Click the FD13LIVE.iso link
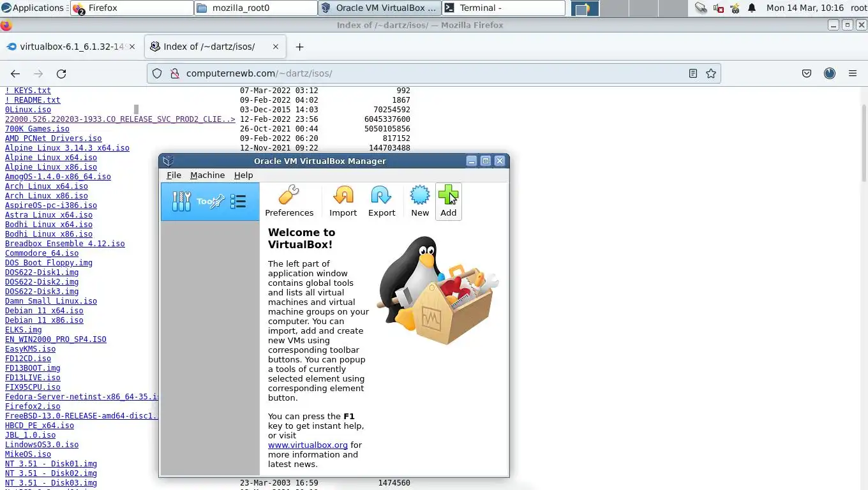The height and width of the screenshot is (490, 868). [33, 378]
